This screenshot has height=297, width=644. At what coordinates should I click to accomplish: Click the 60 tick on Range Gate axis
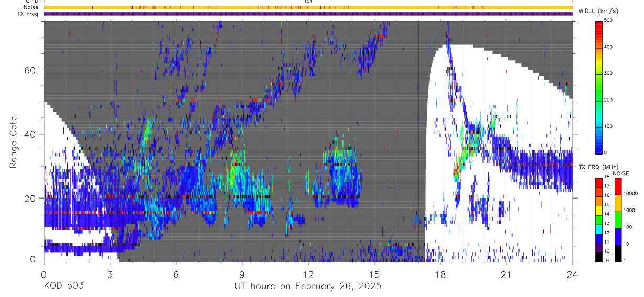(x=30, y=70)
